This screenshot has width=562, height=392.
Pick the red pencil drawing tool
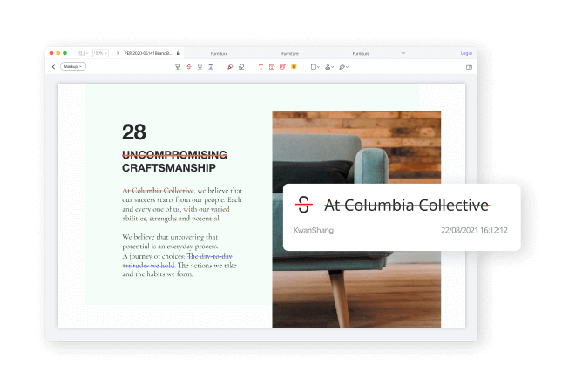click(230, 67)
